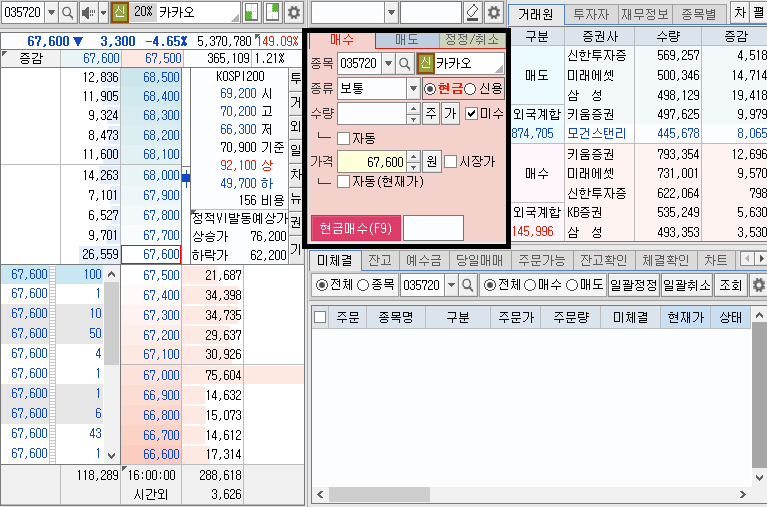Open the empty account dropdown at top
This screenshot has width=767, height=507.
point(391,13)
